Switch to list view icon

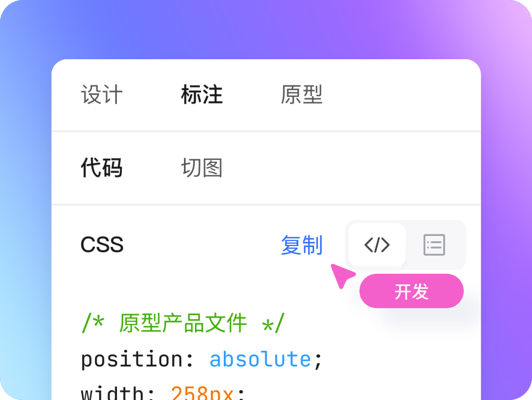(x=434, y=245)
